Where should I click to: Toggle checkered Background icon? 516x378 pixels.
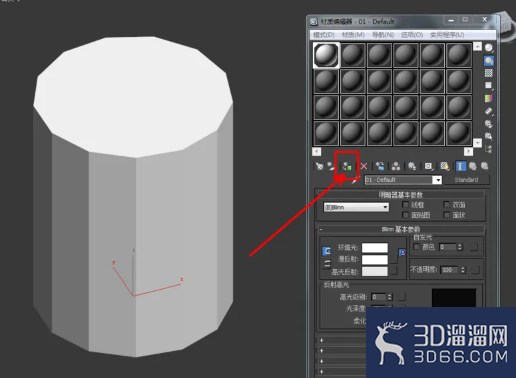click(x=489, y=73)
